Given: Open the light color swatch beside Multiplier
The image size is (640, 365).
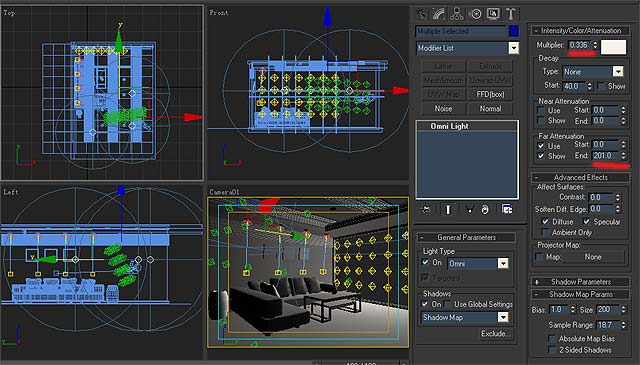Looking at the screenshot, I should (x=613, y=47).
